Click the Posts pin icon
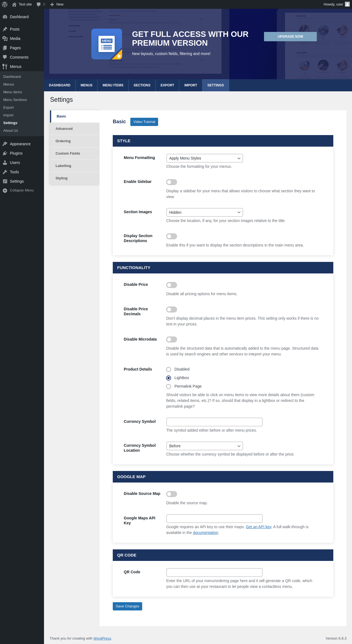Viewport: 352px width, 644px height. coord(5,29)
